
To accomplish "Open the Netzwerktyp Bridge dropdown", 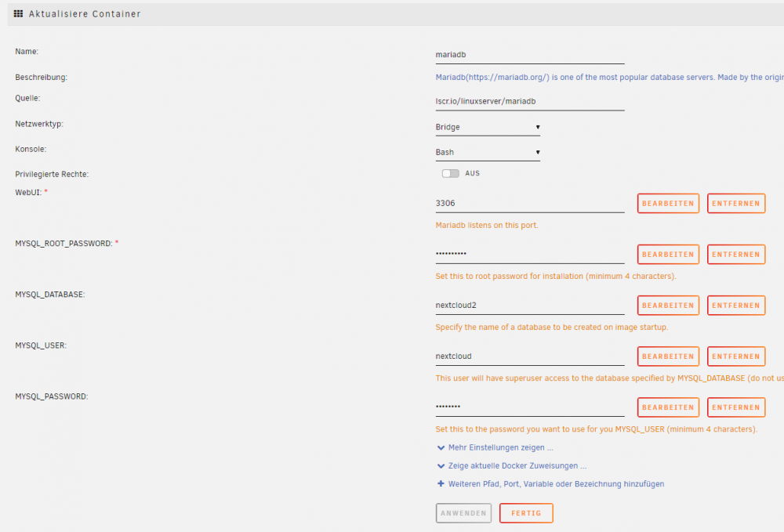I will pos(488,128).
